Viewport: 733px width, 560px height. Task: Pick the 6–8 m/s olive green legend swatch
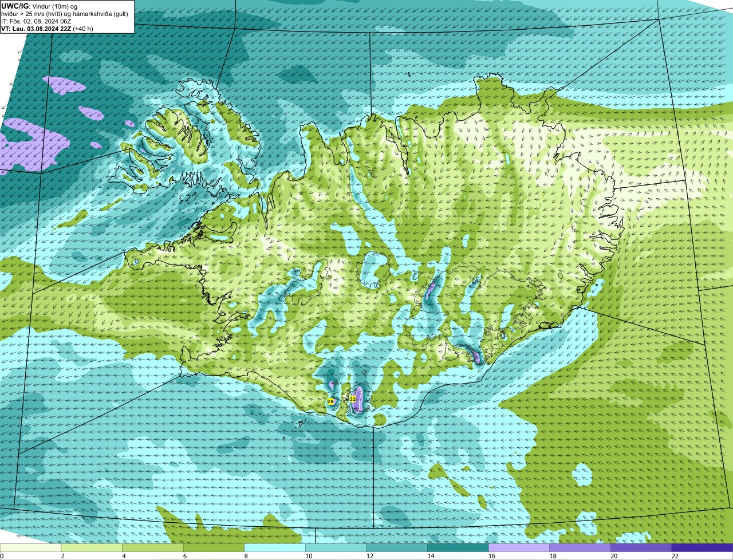[214, 547]
